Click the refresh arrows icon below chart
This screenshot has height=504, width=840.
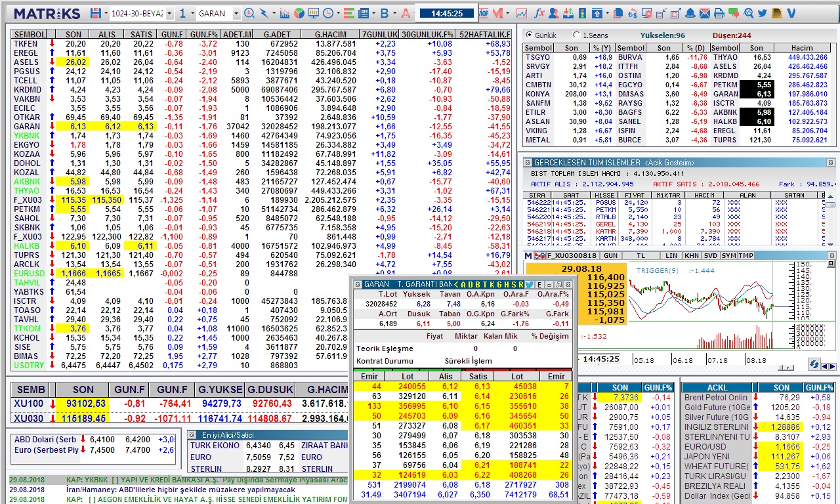coord(814,364)
